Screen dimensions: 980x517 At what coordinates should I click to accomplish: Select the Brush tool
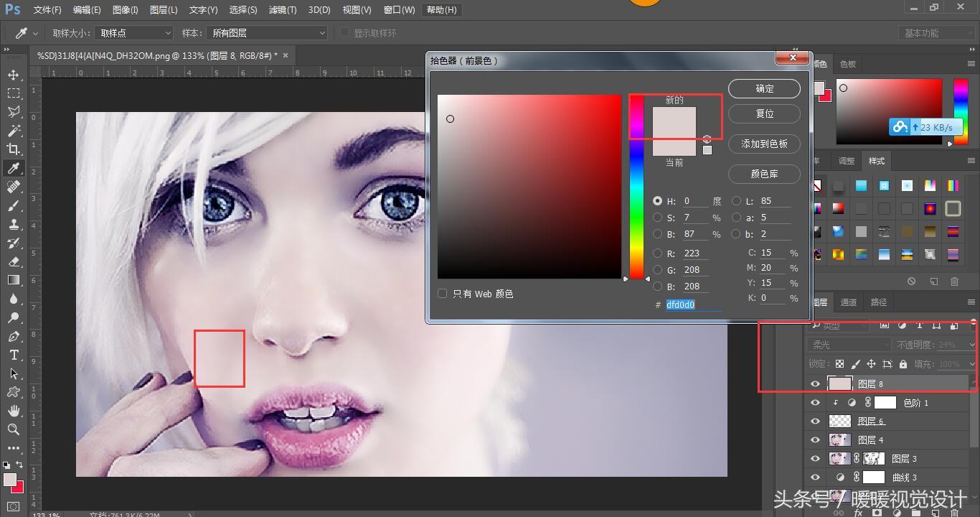tap(14, 205)
